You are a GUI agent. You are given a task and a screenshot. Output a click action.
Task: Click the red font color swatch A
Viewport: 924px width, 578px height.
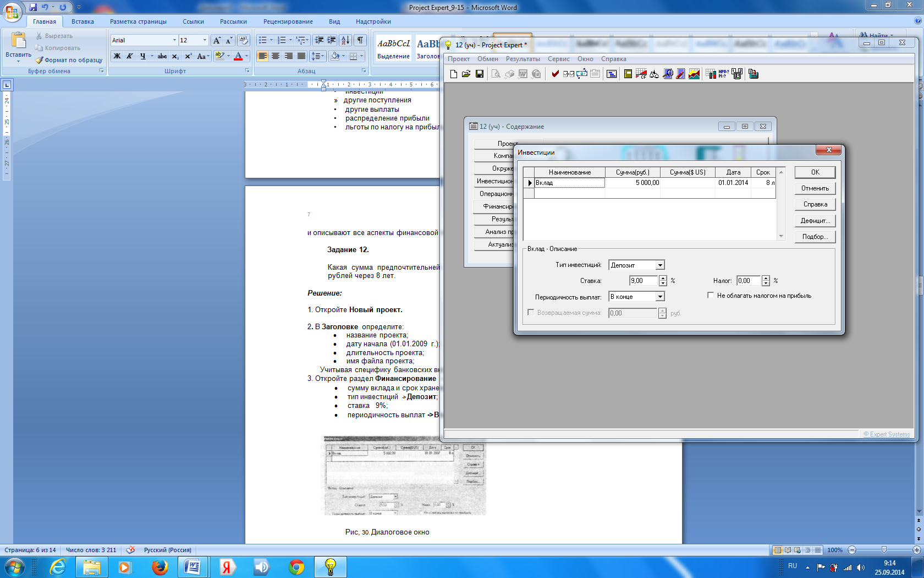[238, 56]
